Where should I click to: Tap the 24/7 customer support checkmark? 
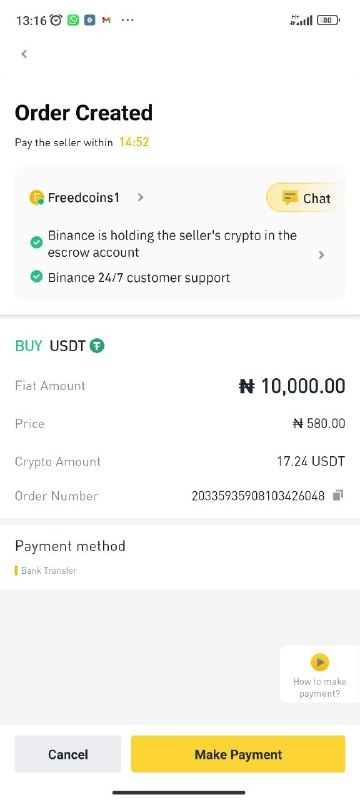coord(36,277)
